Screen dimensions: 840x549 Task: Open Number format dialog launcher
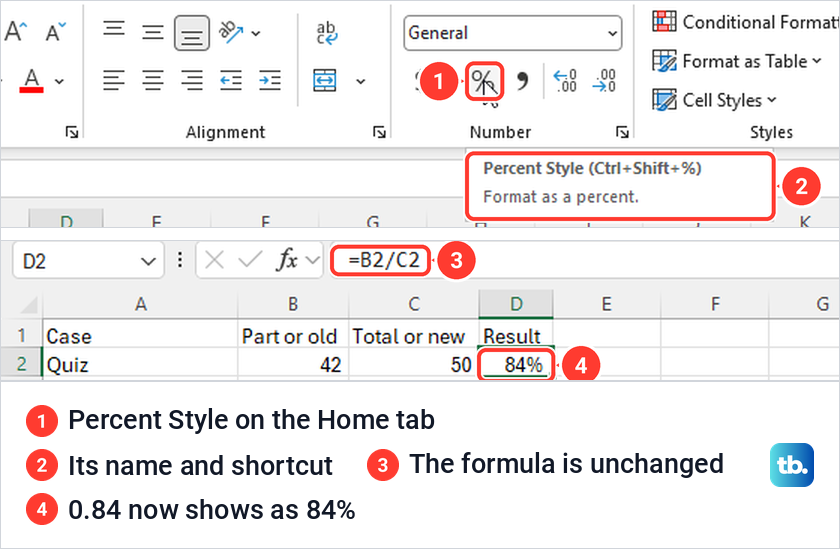[622, 132]
